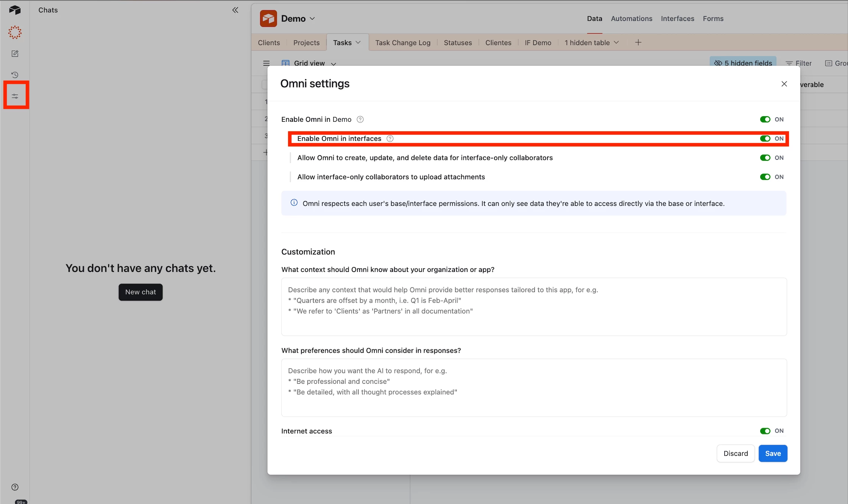The width and height of the screenshot is (848, 504).
Task: Toggle Enable Omni in interfaces switch
Action: pyautogui.click(x=765, y=139)
